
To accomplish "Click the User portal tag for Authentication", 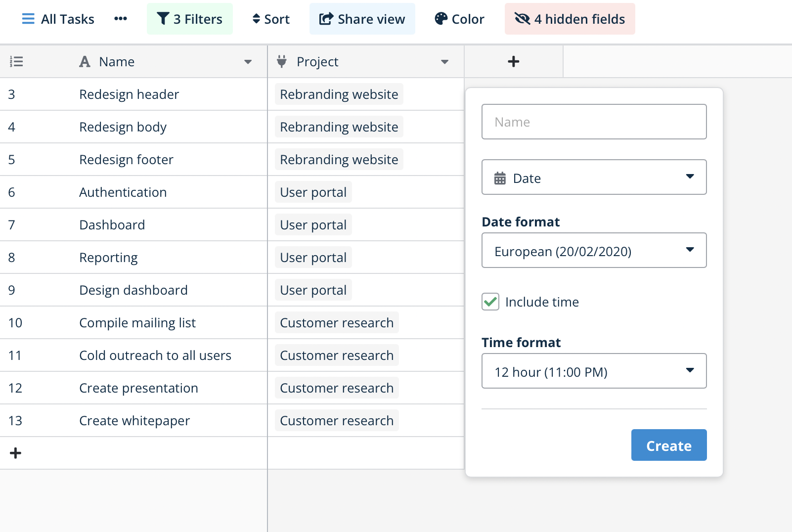I will point(313,192).
